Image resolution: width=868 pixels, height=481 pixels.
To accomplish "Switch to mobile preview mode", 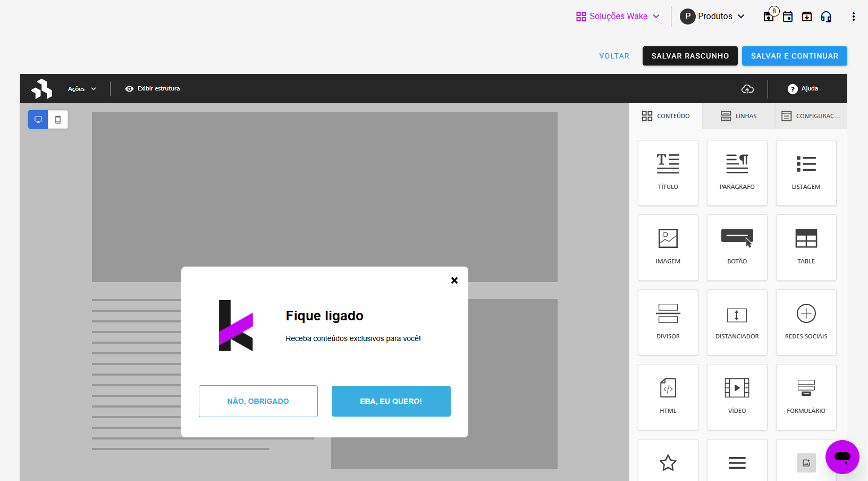I will pyautogui.click(x=58, y=120).
